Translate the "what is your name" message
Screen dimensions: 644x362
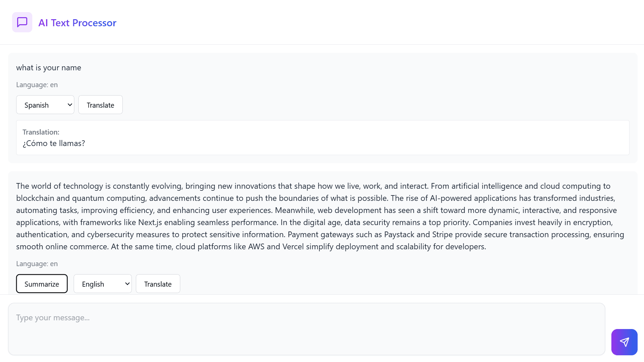[x=100, y=105]
